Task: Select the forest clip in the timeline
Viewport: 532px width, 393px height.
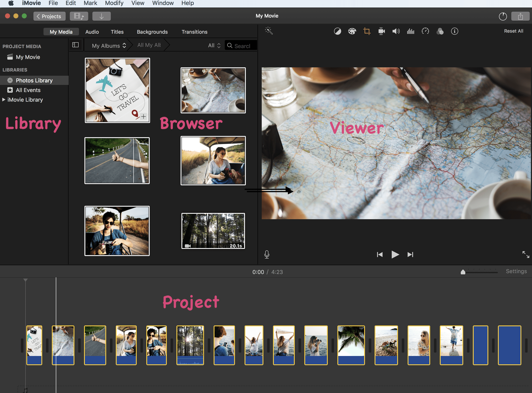Action: (190, 345)
